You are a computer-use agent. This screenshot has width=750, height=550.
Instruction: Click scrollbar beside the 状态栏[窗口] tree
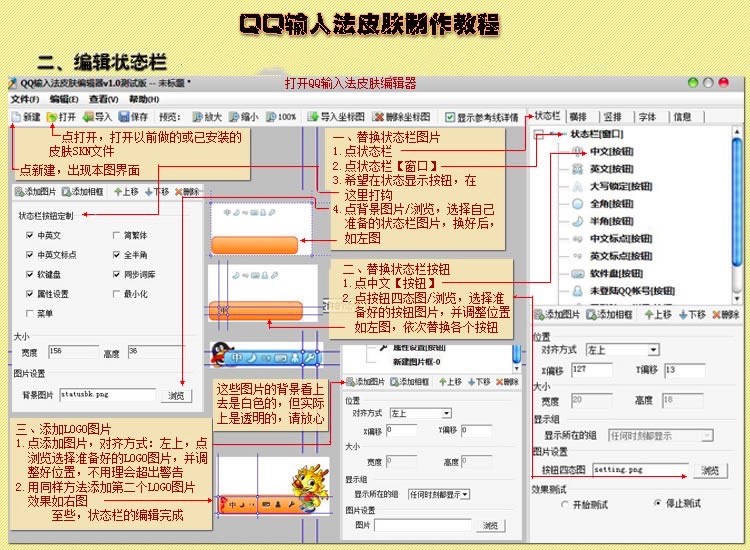(x=737, y=214)
